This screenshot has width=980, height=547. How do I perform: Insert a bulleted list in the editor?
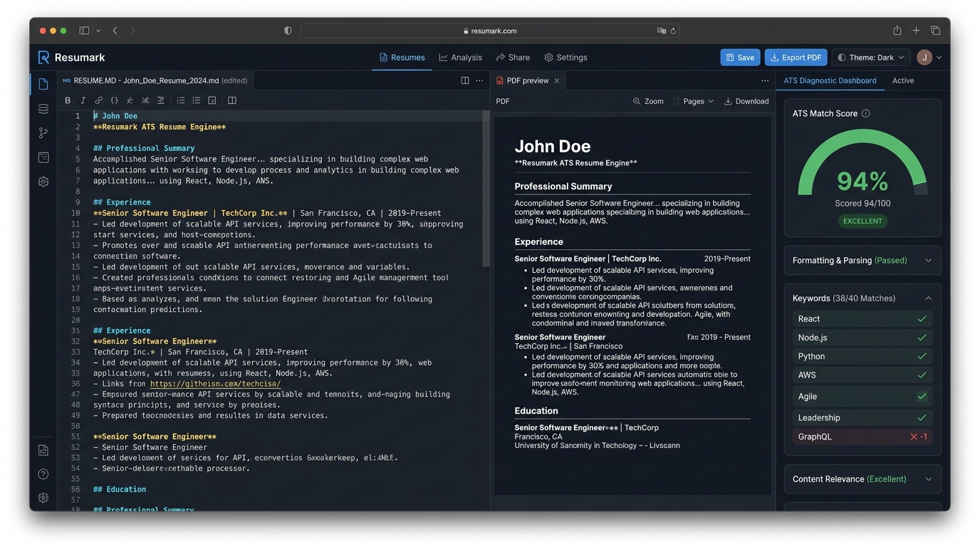click(181, 100)
